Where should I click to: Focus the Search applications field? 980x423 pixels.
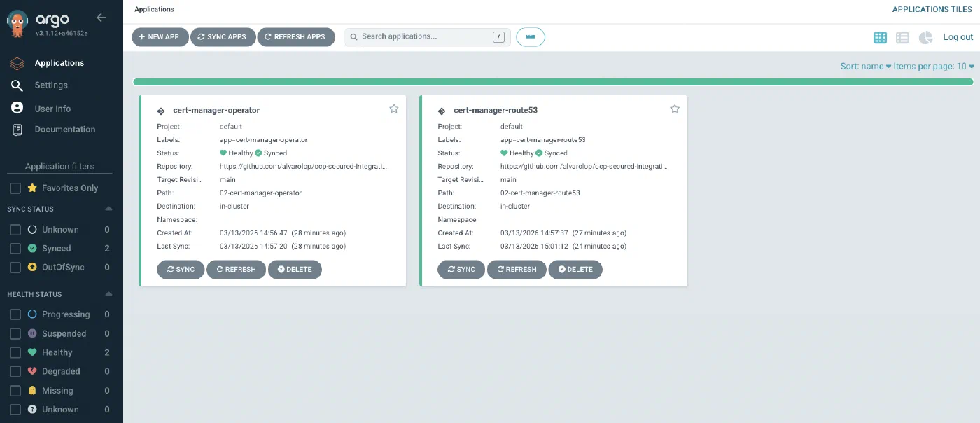tap(427, 36)
